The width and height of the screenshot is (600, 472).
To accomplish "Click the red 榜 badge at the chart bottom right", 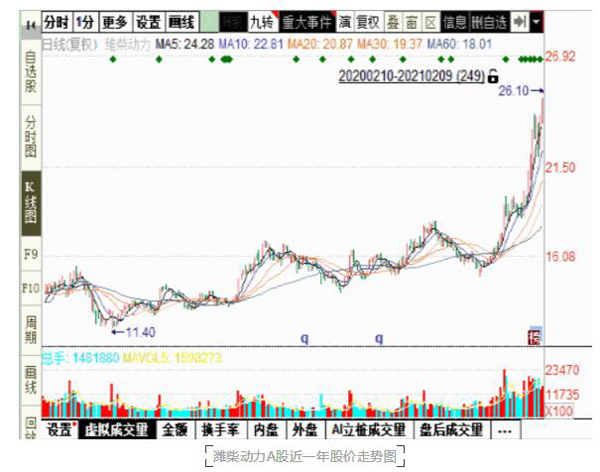I will (x=535, y=336).
